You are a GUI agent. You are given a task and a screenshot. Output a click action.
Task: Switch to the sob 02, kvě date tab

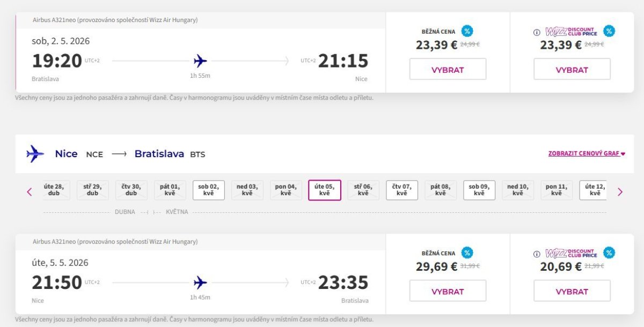[208, 190]
